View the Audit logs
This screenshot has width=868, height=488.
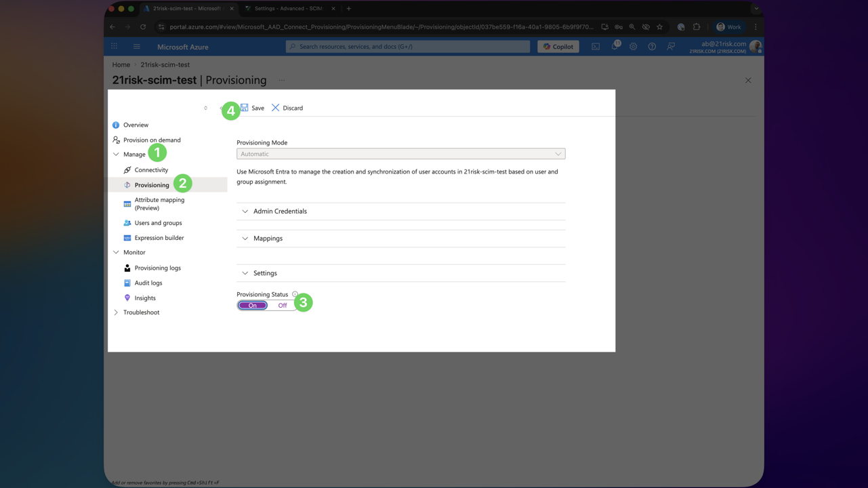[x=148, y=283]
